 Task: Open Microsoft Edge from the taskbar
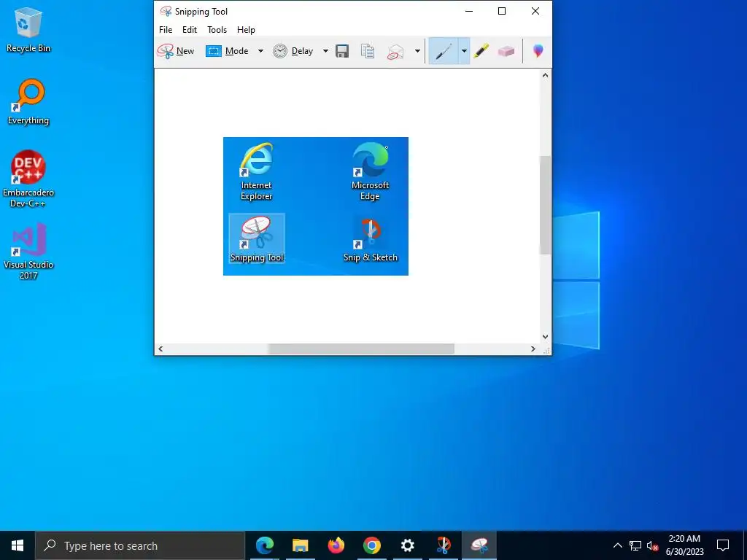point(264,545)
